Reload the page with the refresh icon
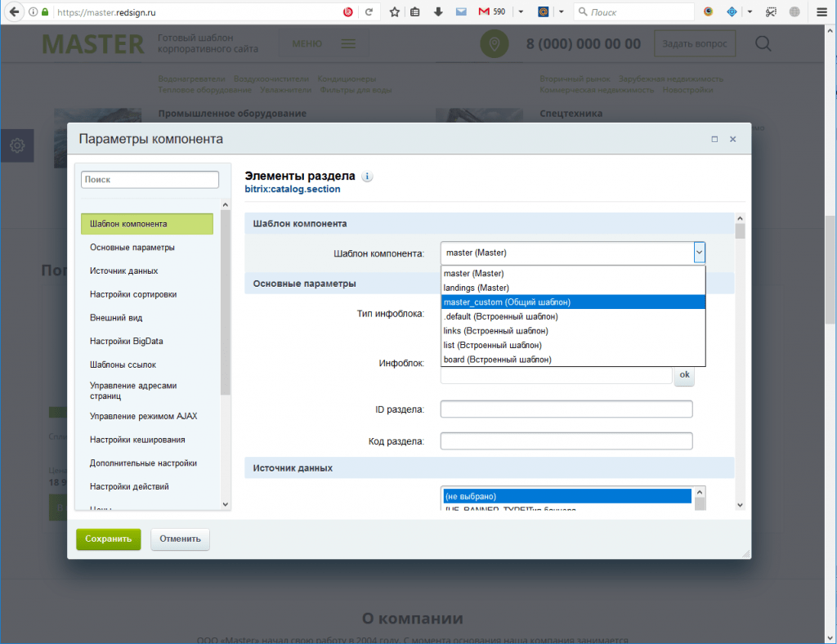 click(369, 12)
